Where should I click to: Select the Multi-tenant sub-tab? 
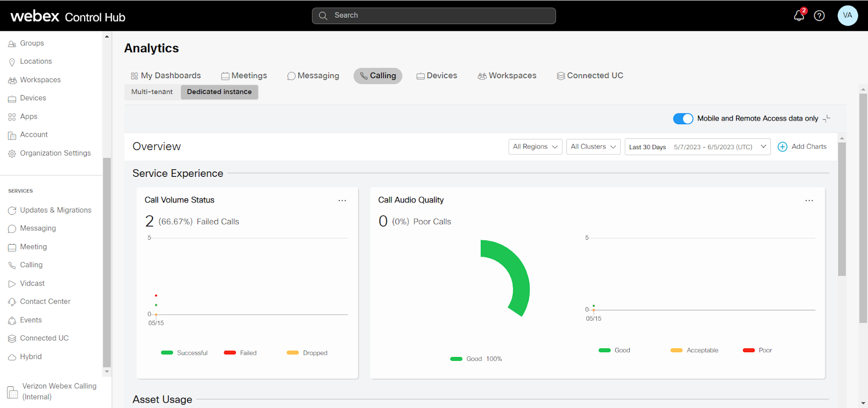(152, 92)
